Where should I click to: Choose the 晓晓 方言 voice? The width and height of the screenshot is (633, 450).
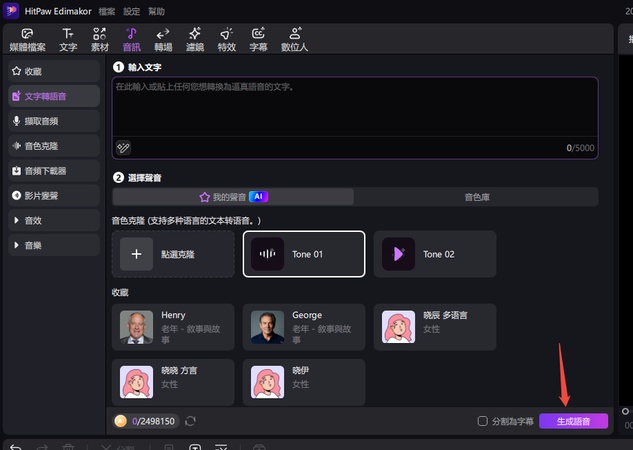(173, 382)
